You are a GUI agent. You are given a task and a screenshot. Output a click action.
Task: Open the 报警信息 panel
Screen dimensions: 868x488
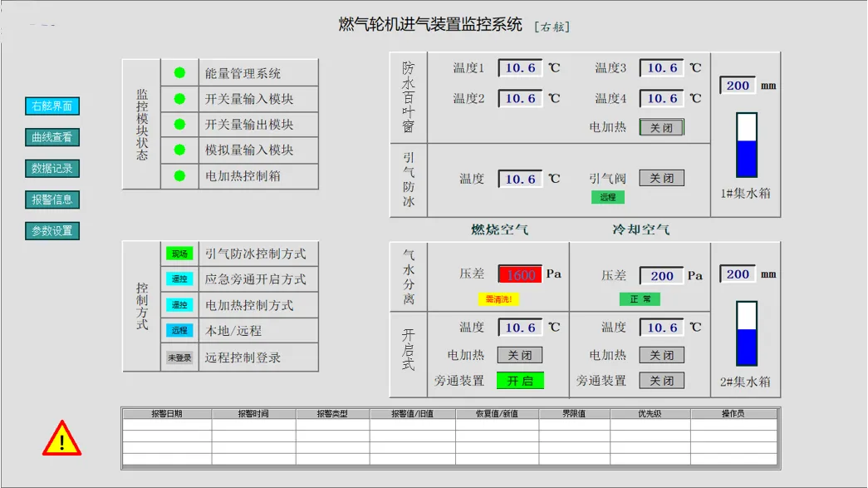pos(51,199)
